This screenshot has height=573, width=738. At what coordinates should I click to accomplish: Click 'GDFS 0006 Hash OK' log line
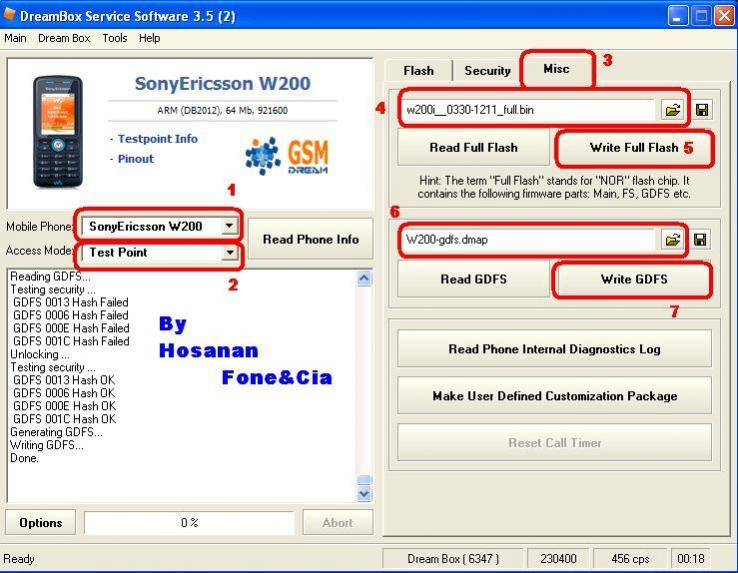pyautogui.click(x=64, y=393)
